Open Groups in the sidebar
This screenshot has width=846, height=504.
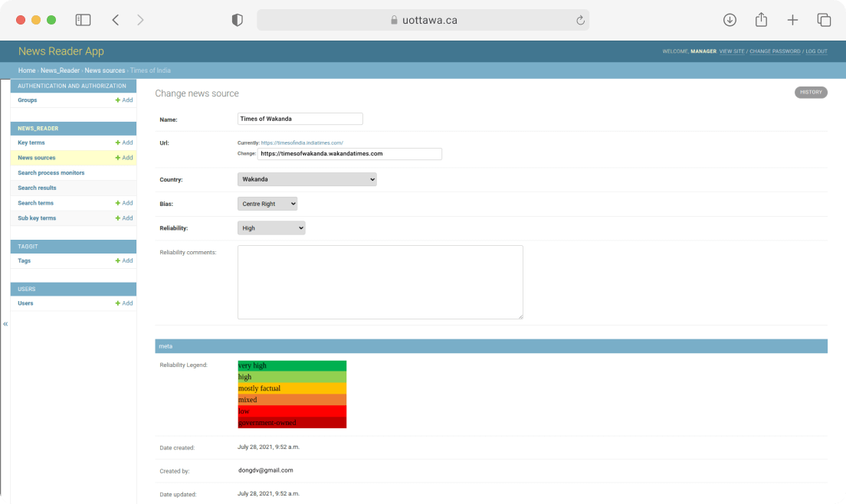point(28,100)
